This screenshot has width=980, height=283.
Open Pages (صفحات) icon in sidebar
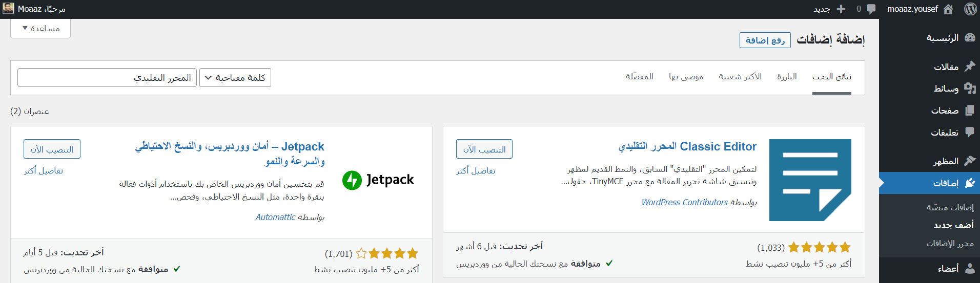tap(970, 111)
